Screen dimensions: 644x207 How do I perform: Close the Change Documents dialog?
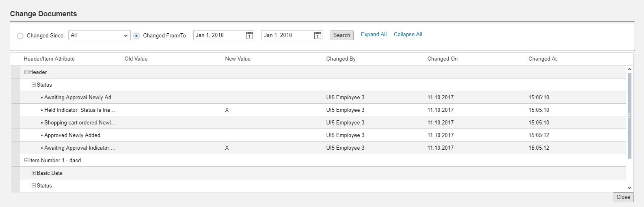pos(623,197)
